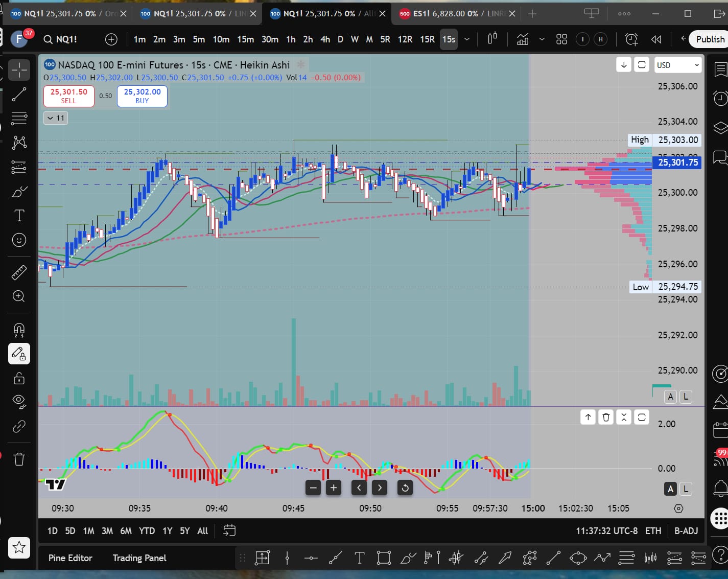Zoom in the chart with plus button
728x579 pixels.
(x=334, y=488)
